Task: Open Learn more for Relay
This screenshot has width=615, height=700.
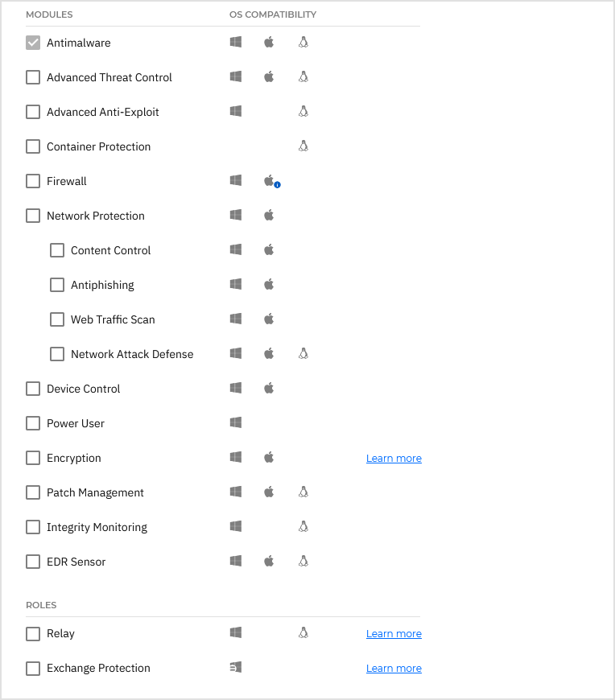Action: 394,633
